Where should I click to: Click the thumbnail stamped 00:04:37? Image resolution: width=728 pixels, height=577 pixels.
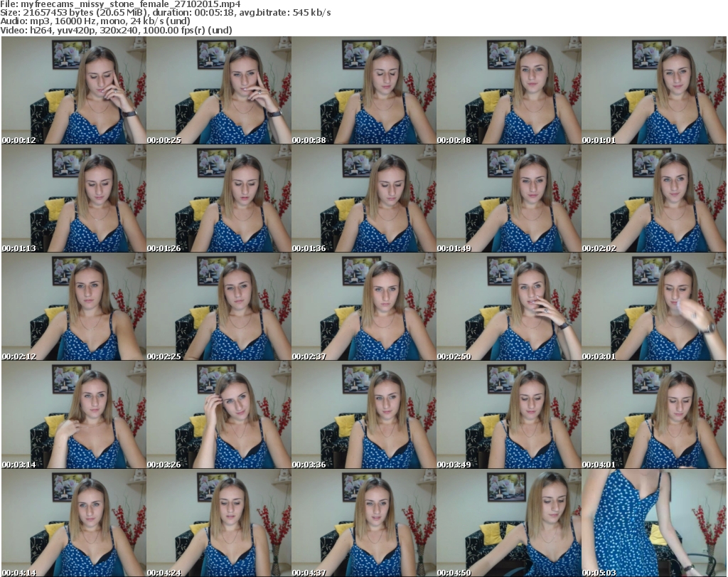(x=363, y=523)
